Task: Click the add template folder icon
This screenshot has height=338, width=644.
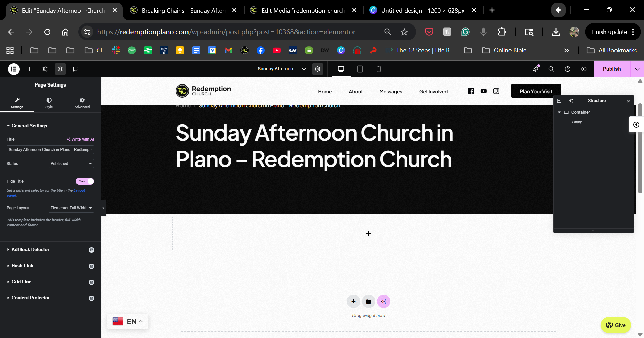Action: point(368,301)
